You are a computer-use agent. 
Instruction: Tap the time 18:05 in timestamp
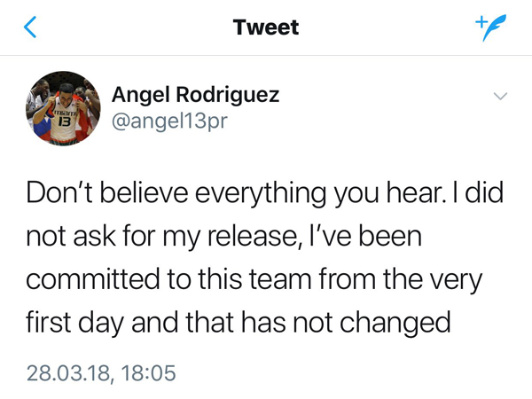[148, 372]
